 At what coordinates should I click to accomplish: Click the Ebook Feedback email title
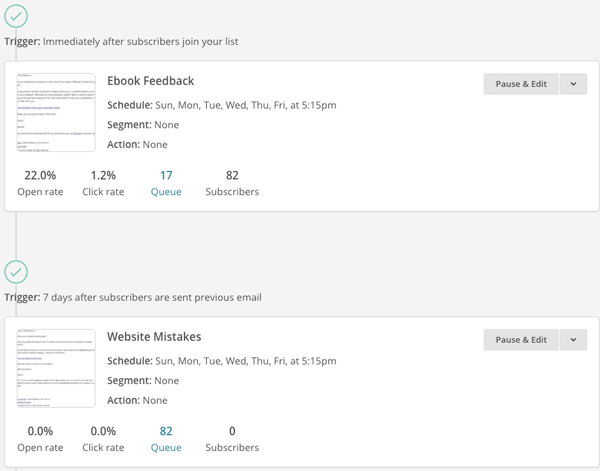point(150,81)
